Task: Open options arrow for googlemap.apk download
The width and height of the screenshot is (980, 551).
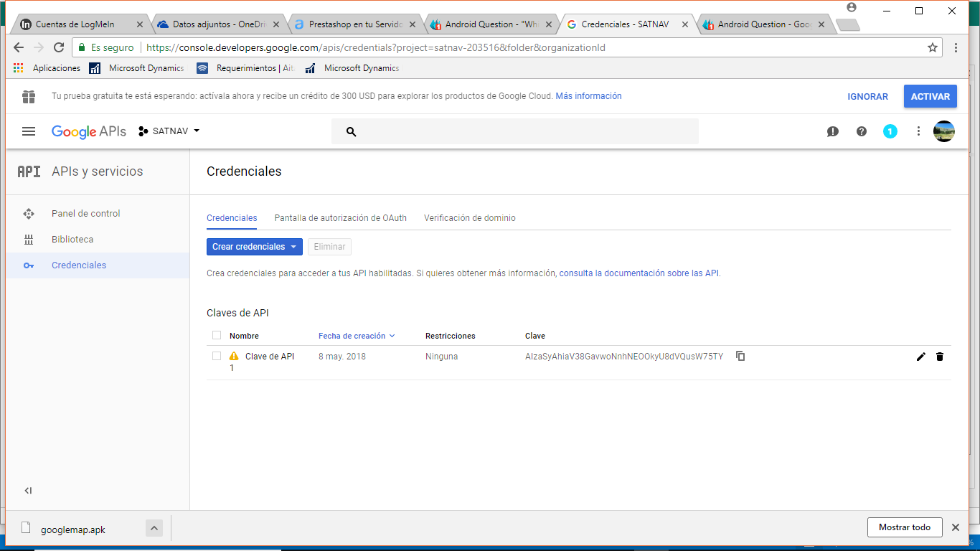Action: [x=154, y=528]
